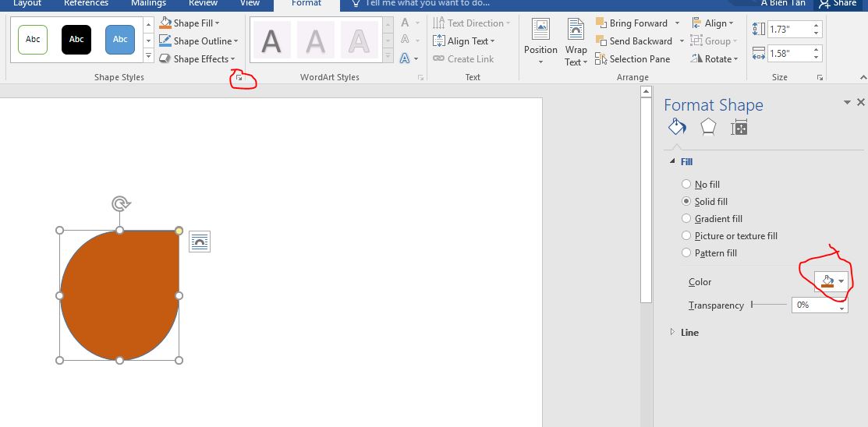Select the white outlined Abc shape style
Image resolution: width=868 pixels, height=427 pixels.
point(33,39)
